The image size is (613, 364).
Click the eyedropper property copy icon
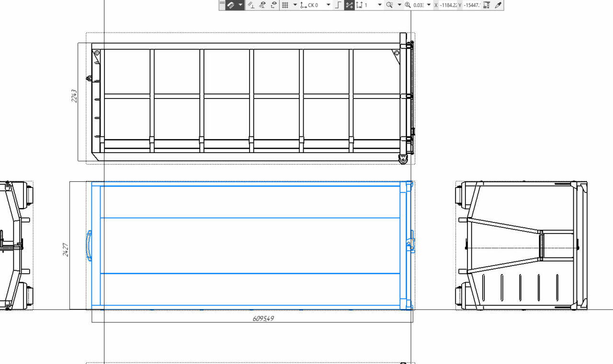tap(498, 5)
